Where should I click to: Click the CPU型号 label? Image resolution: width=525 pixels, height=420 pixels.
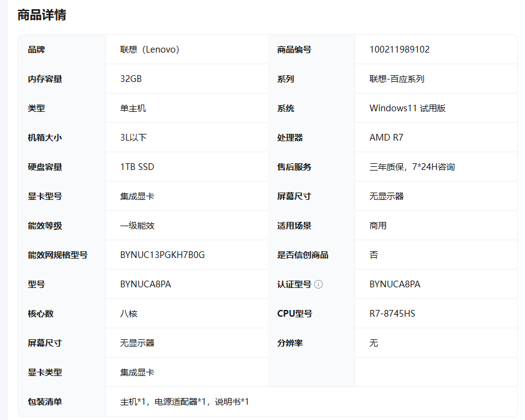click(x=295, y=314)
